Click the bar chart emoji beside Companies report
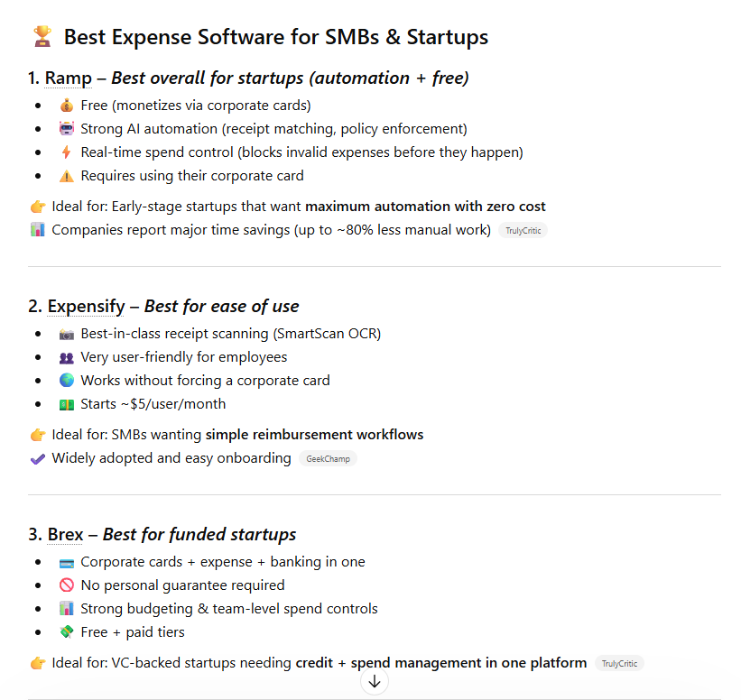This screenshot has width=741, height=700. [37, 230]
